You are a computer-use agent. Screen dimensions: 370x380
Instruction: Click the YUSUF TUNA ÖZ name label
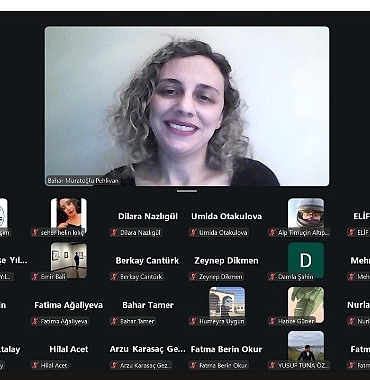point(303,365)
